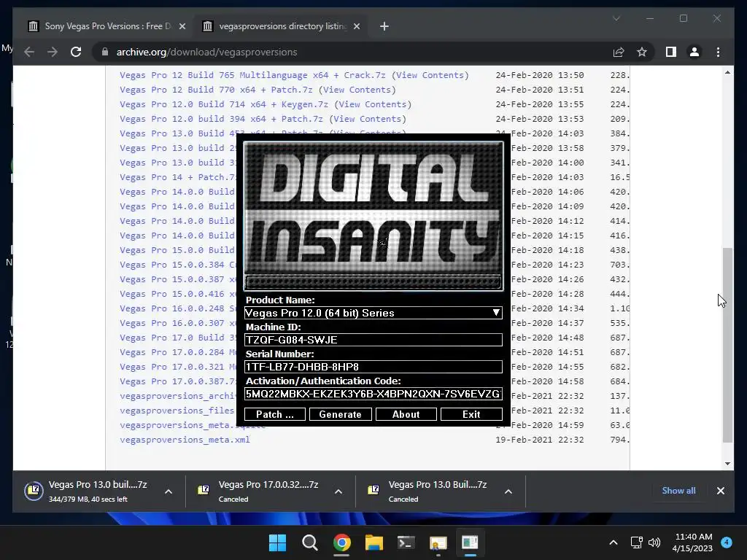The height and width of the screenshot is (560, 747).
Task: Expand options for canceled Vegas Pro 17.0.0.32 download
Action: click(338, 491)
